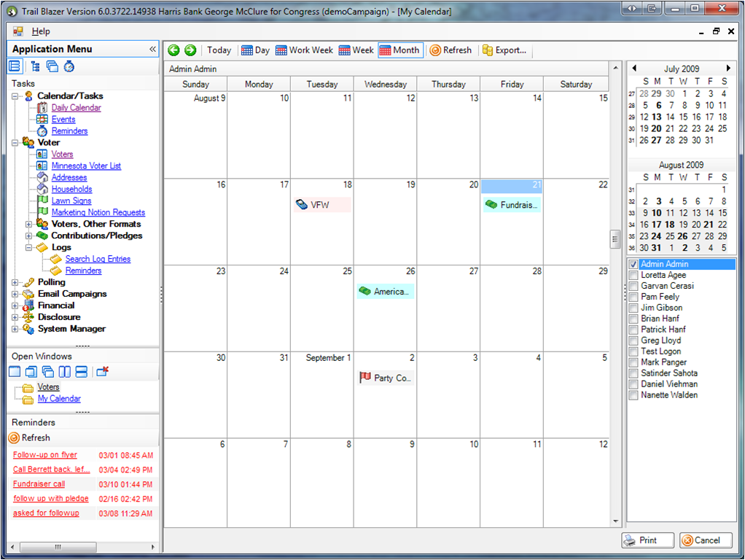Viewport: 745px width, 560px height.
Task: Uncheck the Admin Admin calendar checkbox
Action: 633,265
